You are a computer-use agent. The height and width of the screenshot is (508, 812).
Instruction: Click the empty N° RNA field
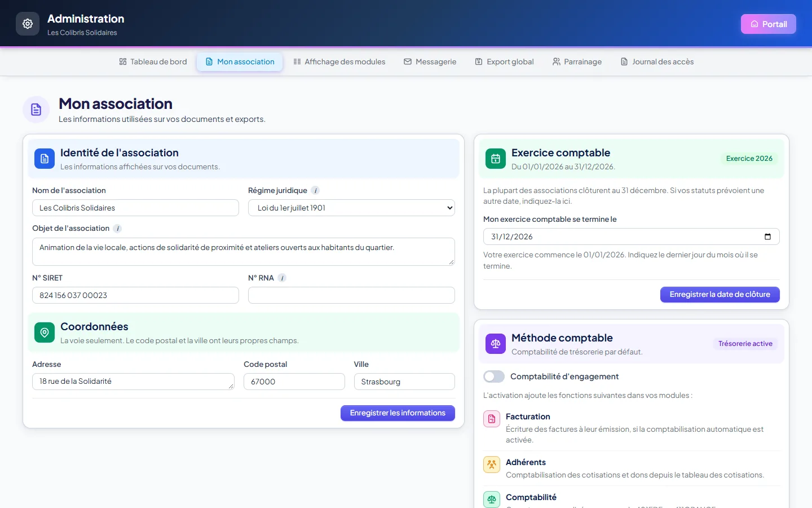click(x=351, y=295)
